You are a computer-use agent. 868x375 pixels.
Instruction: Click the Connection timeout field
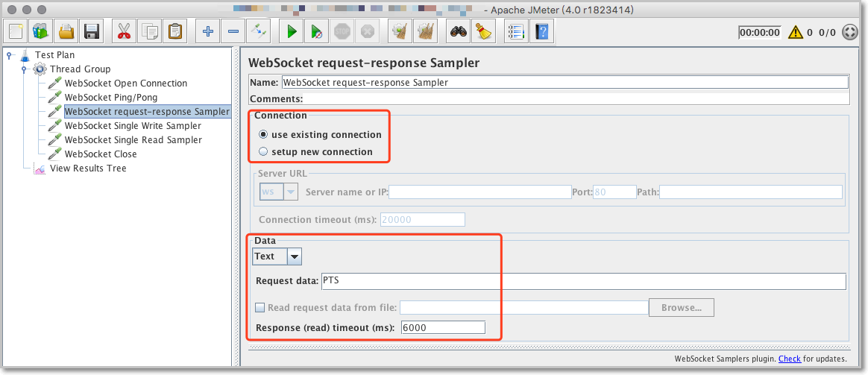(x=422, y=220)
